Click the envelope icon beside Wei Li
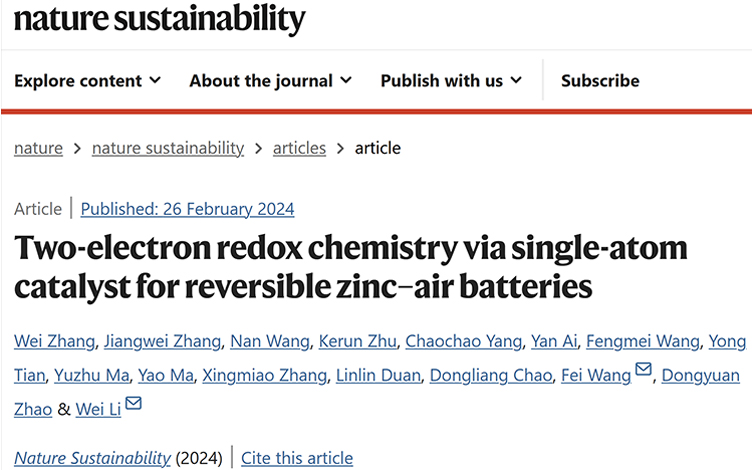 133,403
